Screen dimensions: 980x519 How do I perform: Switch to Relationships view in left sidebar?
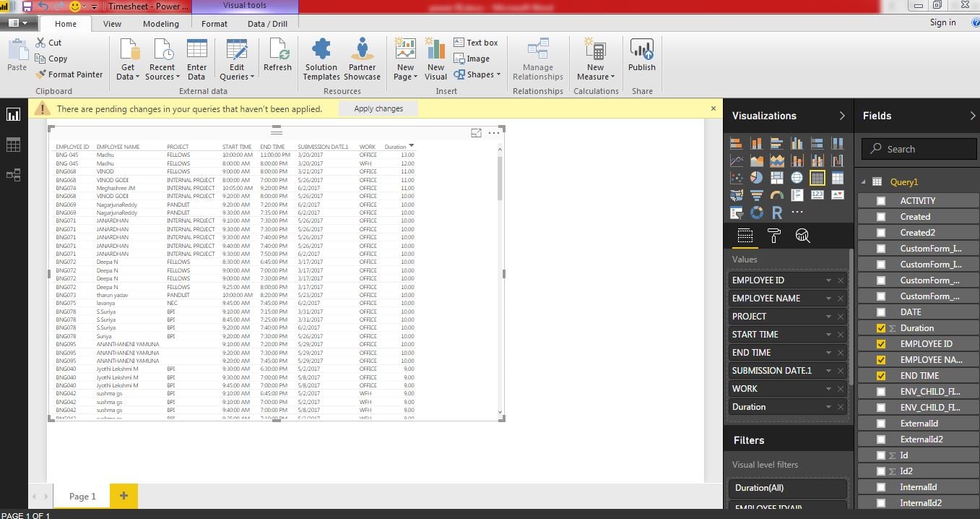coord(13,173)
